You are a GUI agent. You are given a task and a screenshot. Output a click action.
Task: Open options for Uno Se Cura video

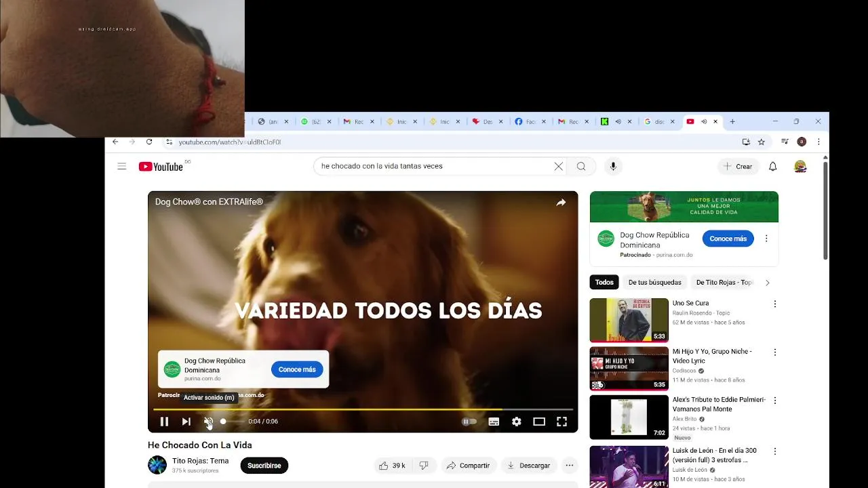(774, 304)
